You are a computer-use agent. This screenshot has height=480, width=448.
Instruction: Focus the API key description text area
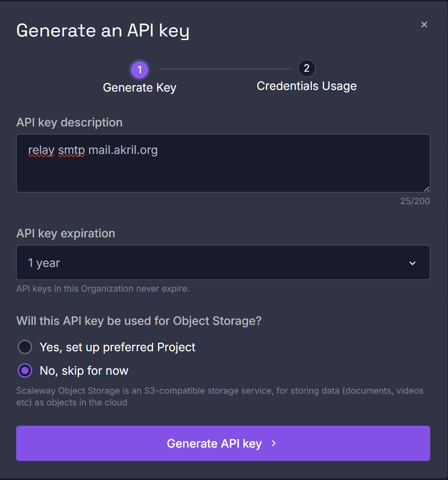coord(223,170)
